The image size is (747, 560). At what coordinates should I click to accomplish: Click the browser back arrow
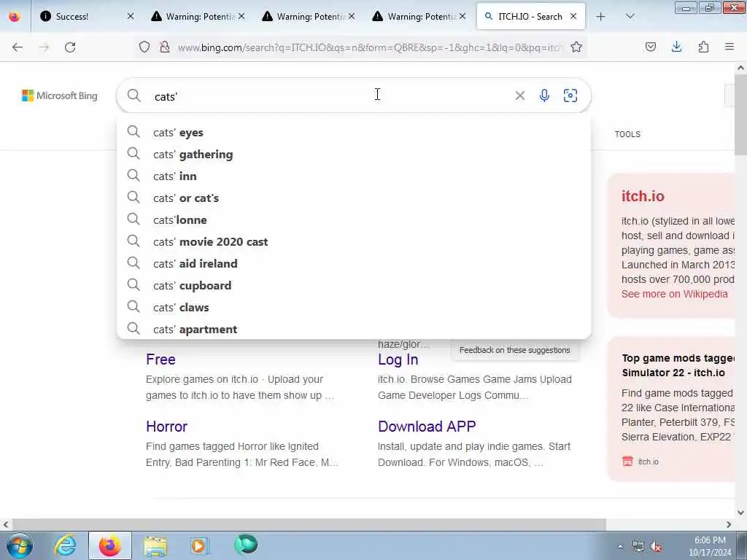click(x=18, y=47)
